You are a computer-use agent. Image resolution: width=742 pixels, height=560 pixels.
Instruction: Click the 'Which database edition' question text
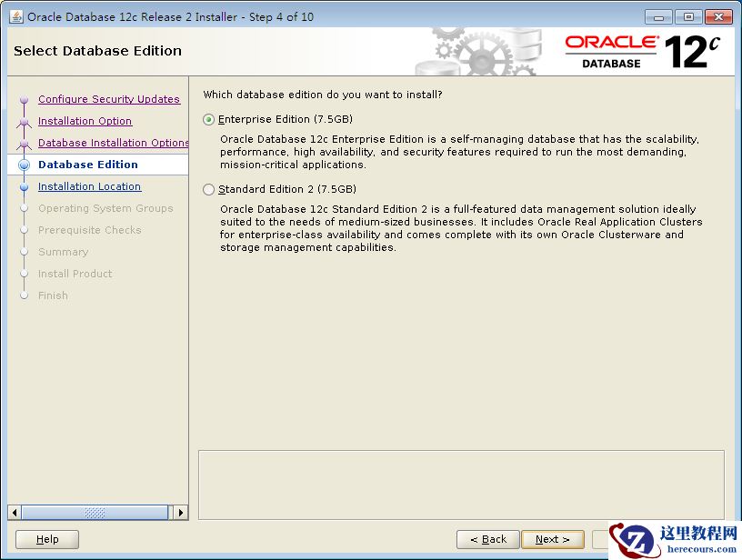323,95
